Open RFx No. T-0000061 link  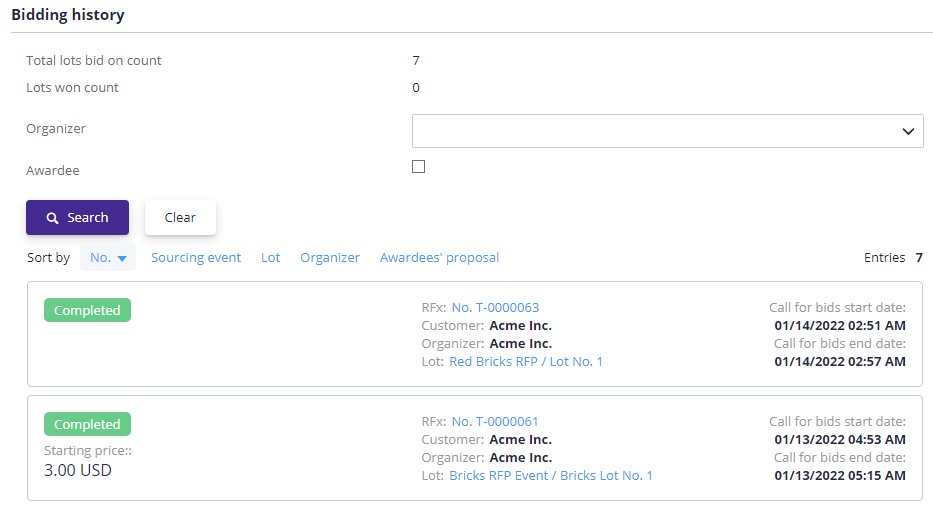pyautogui.click(x=495, y=421)
